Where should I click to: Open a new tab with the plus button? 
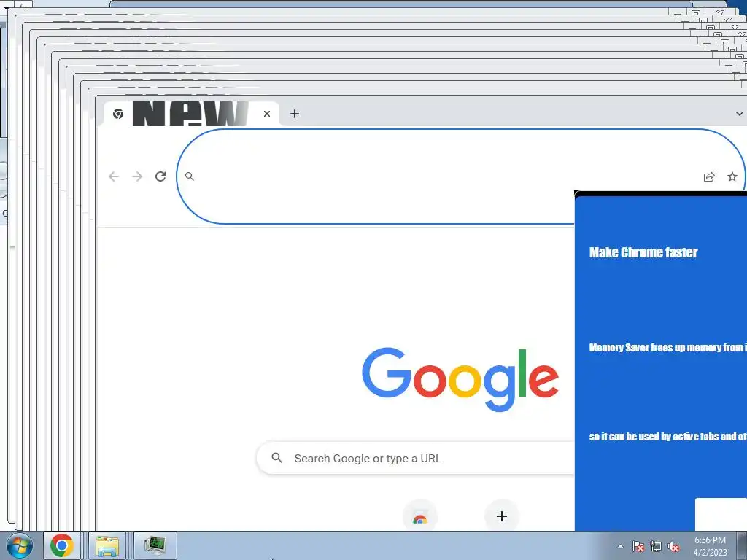pyautogui.click(x=295, y=114)
